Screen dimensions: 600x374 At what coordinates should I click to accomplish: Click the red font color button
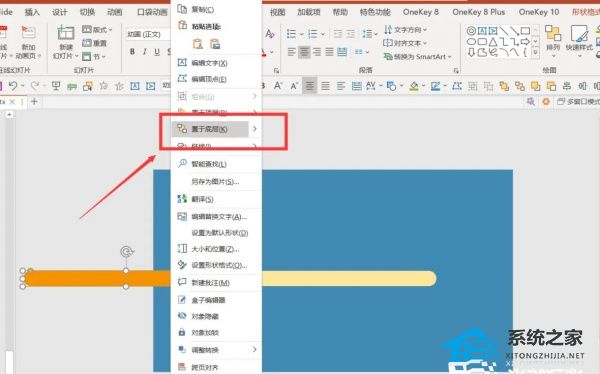click(x=264, y=52)
